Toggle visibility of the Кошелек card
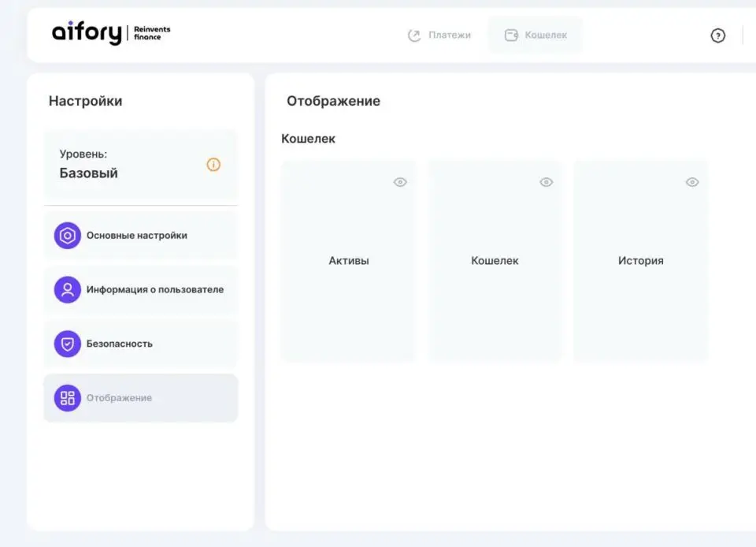The width and height of the screenshot is (756, 547). (547, 182)
